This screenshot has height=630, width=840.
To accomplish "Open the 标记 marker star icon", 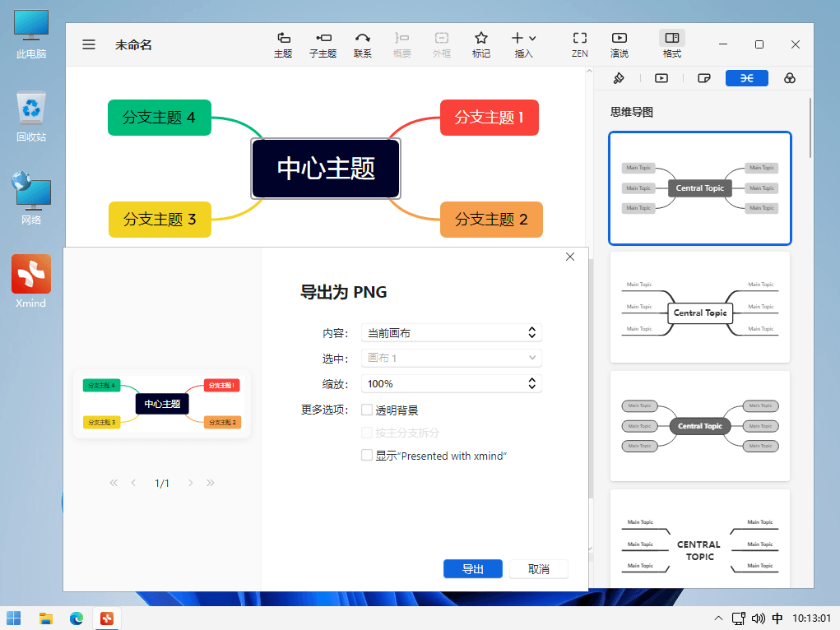I will (481, 45).
